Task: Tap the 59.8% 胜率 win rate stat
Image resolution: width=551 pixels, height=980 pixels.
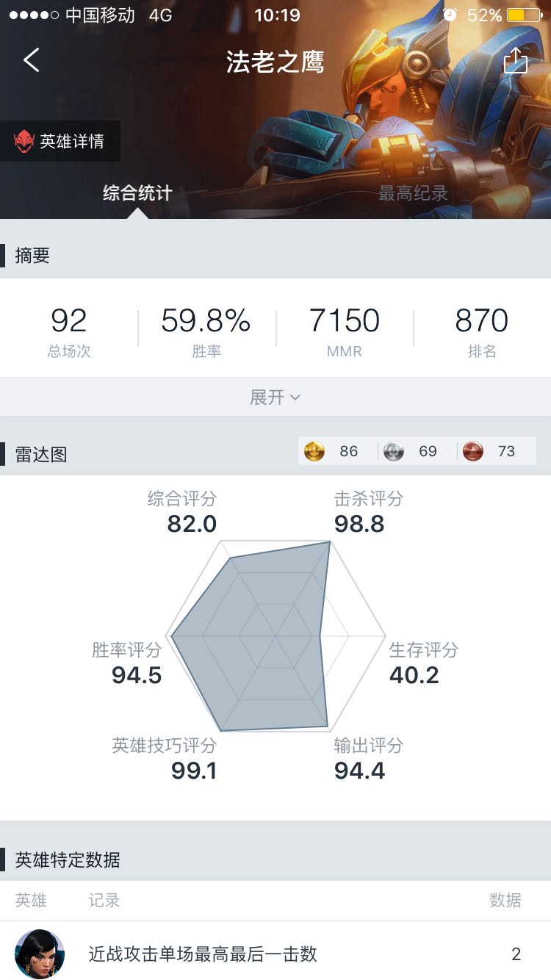Action: [206, 331]
